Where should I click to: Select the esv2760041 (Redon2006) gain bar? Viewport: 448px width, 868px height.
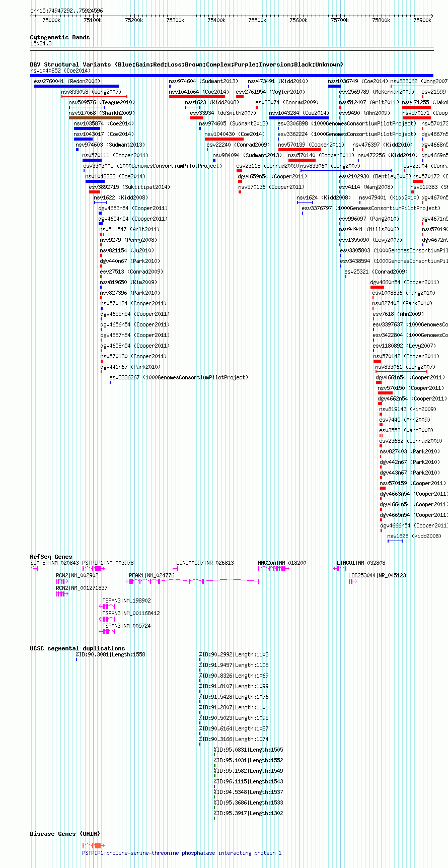click(77, 86)
